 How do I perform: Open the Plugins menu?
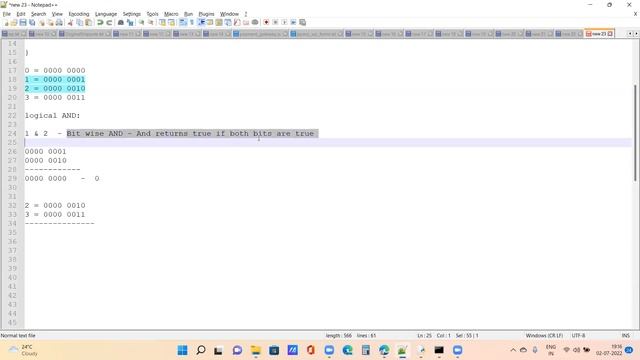click(206, 14)
